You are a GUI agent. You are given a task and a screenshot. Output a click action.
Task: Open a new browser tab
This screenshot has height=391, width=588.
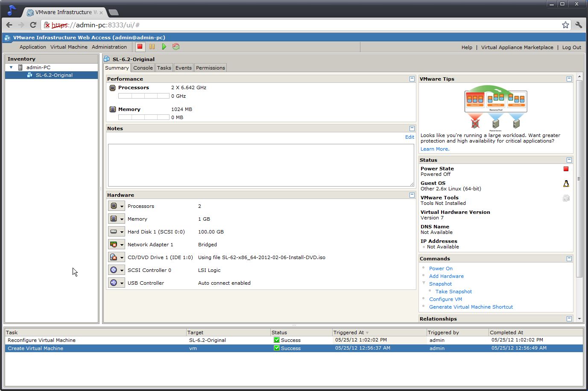114,12
